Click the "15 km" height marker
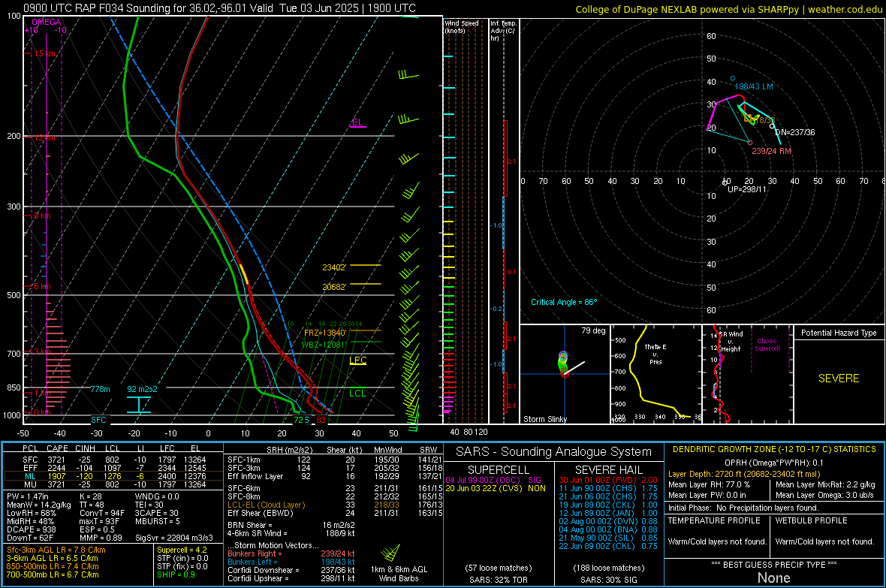The width and height of the screenshot is (886, 588). 44,54
